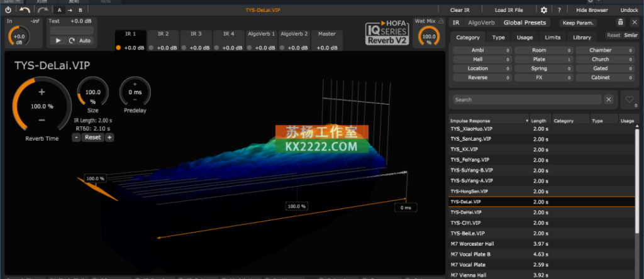Viewport: 644px width, 279px height.
Task: Toggle the plugin power bypass icon
Action: [8, 10]
